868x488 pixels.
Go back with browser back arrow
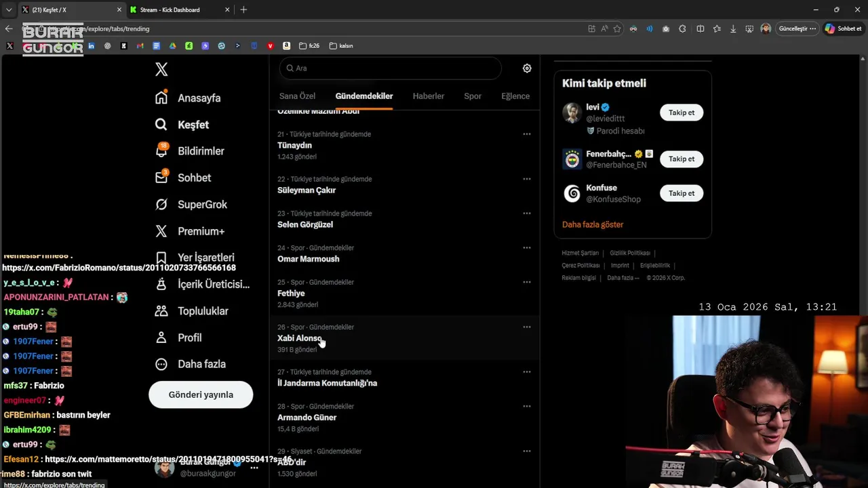[9, 28]
